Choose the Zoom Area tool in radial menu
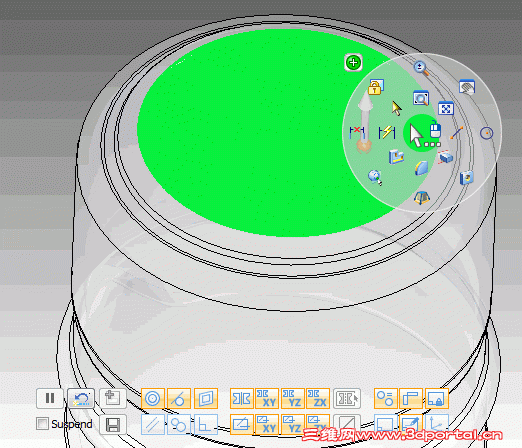 click(421, 98)
